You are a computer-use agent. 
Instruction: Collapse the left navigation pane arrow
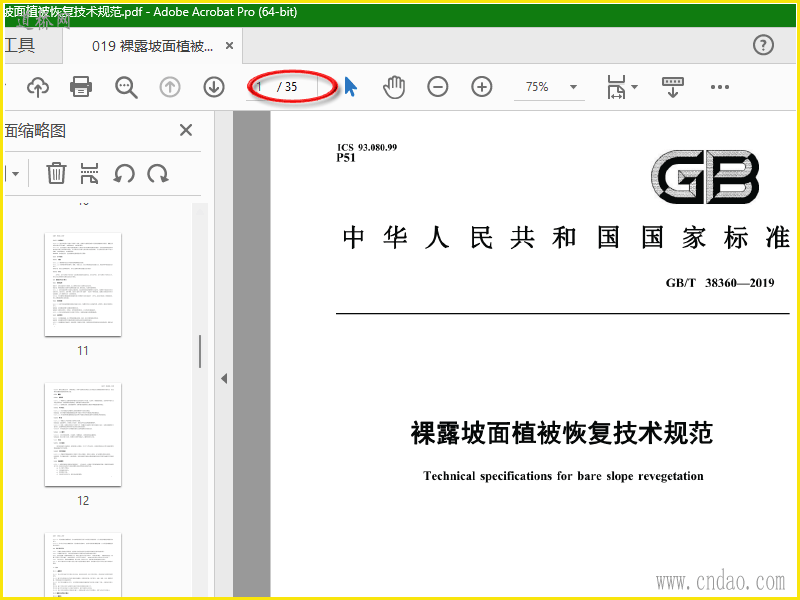224,379
